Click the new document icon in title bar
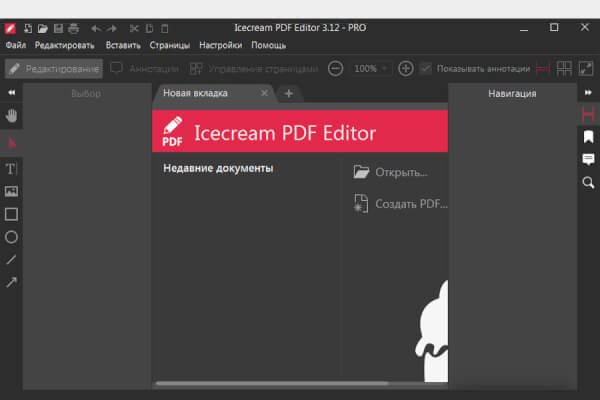The image size is (600, 400). tap(28, 28)
